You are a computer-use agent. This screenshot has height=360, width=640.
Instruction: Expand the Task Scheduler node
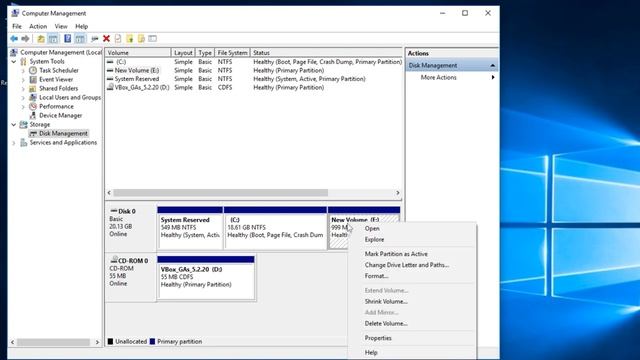click(23, 70)
